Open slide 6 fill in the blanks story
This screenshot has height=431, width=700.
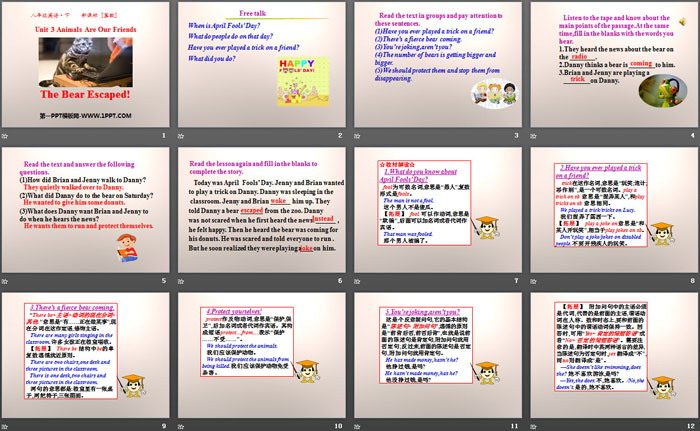pyautogui.click(x=262, y=210)
